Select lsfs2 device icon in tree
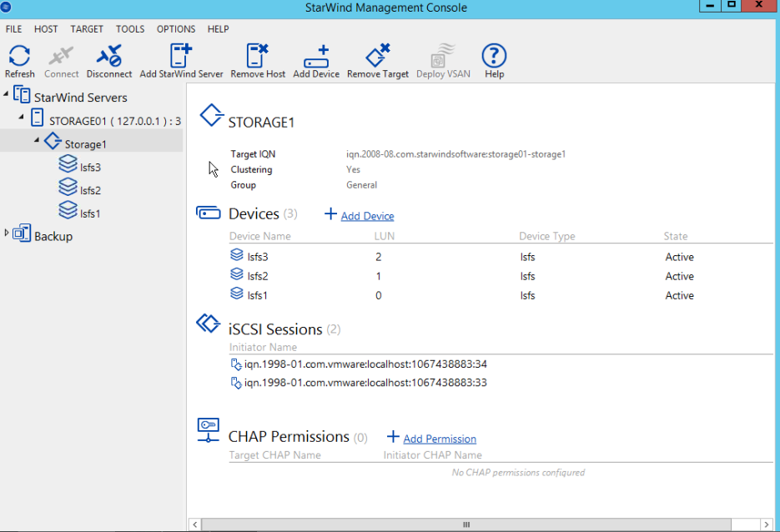The height and width of the screenshot is (532, 780). pos(68,187)
